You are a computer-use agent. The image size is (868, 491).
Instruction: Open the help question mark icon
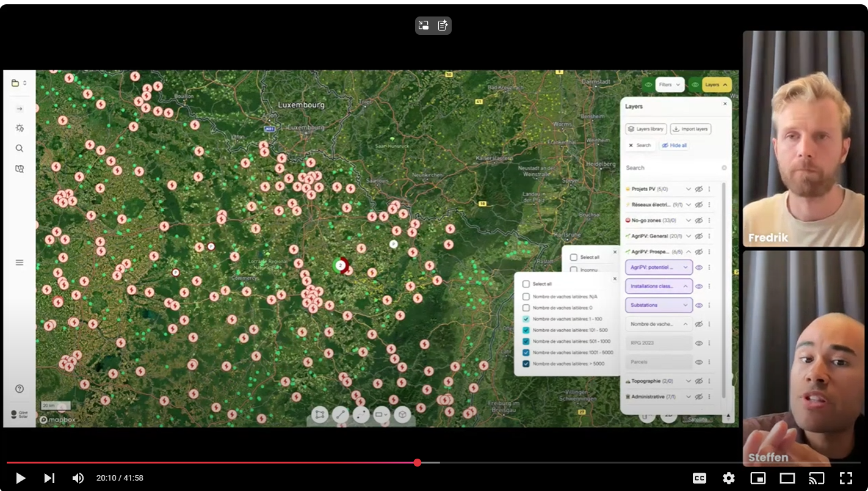tap(20, 389)
